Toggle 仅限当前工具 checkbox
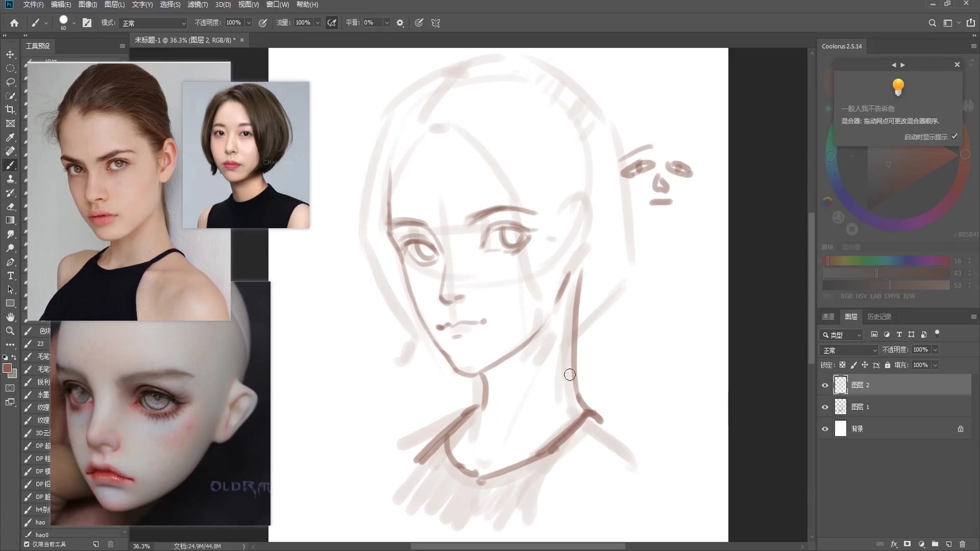980x551 pixels. (x=27, y=544)
